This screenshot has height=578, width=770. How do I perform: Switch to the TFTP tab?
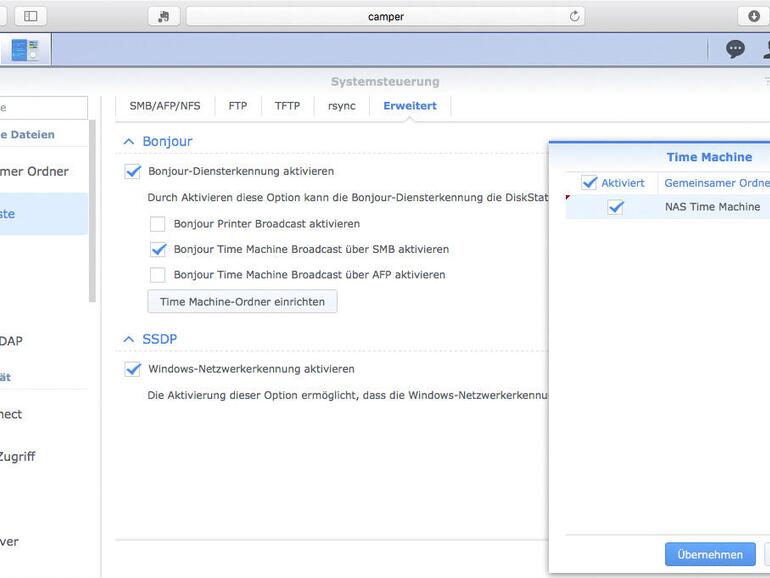287,106
